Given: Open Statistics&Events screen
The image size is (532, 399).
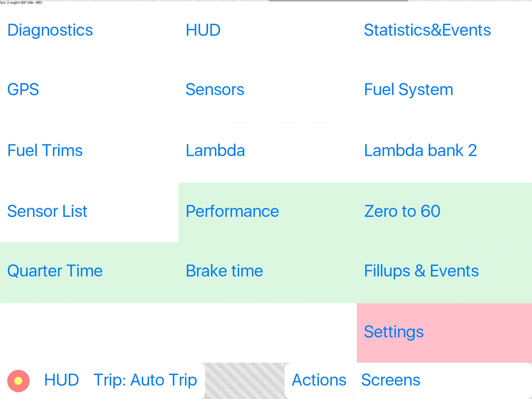Looking at the screenshot, I should 427,30.
